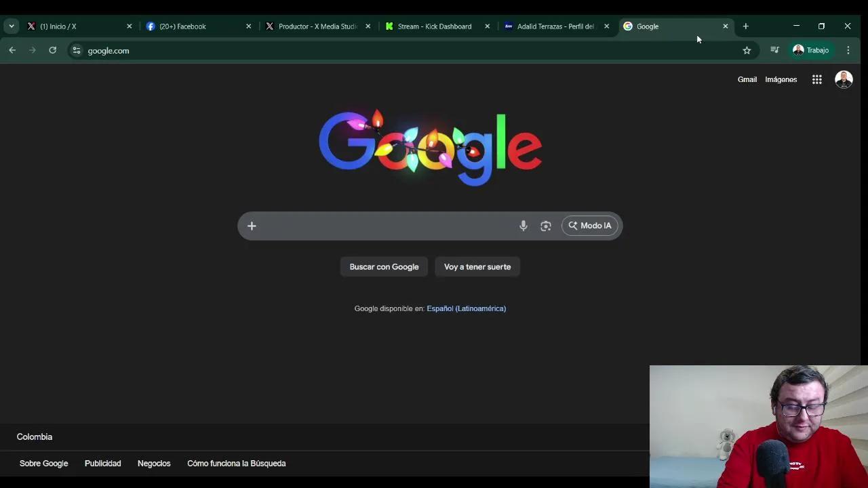Click the plus icon in the search box
The image size is (868, 488).
point(252,225)
